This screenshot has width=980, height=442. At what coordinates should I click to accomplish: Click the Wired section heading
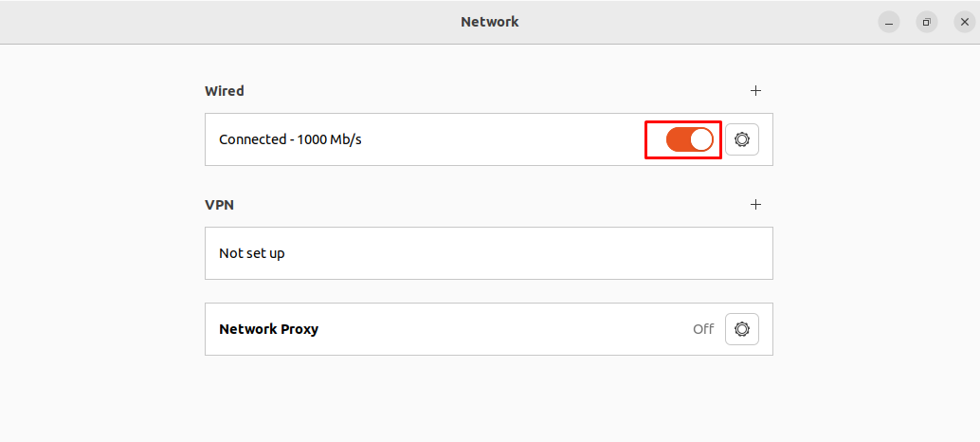[x=225, y=91]
